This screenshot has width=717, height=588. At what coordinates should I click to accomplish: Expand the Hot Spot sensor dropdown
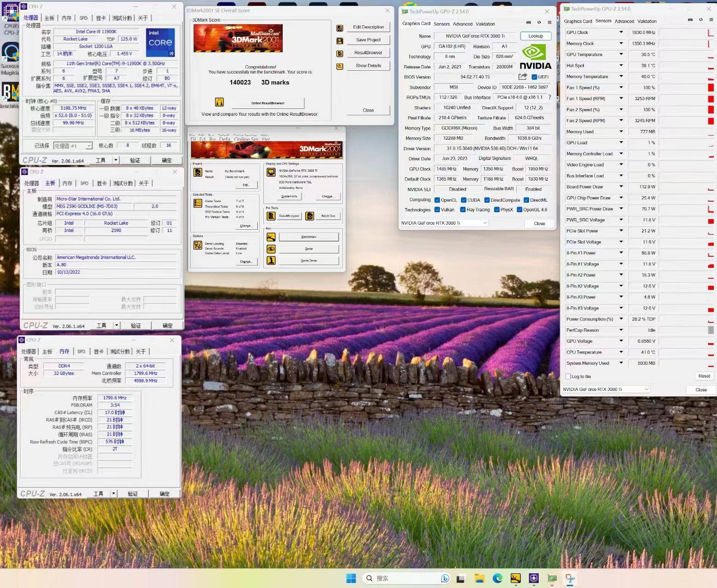(x=621, y=65)
